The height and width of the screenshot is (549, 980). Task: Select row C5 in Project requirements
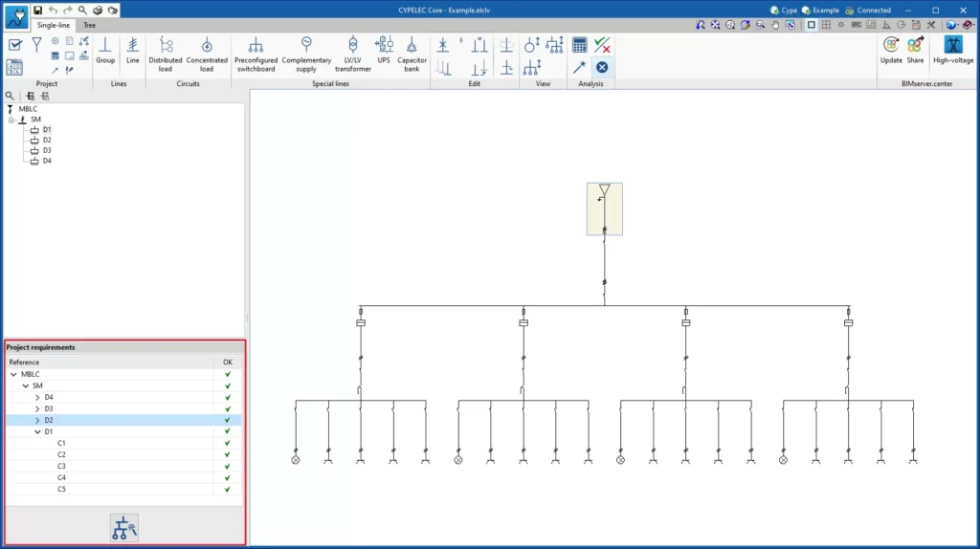(123, 489)
